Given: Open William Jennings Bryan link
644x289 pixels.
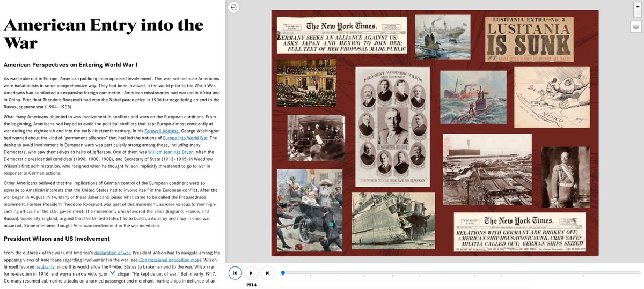Looking at the screenshot, I should pos(171,152).
